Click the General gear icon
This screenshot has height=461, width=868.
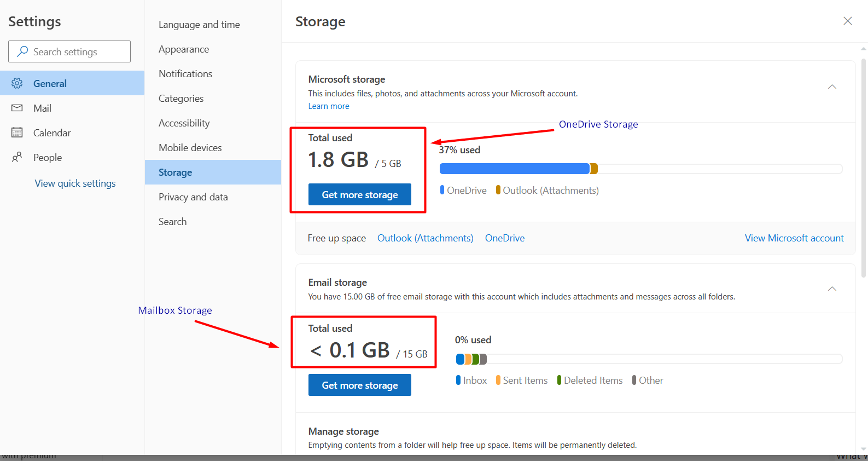tap(17, 83)
